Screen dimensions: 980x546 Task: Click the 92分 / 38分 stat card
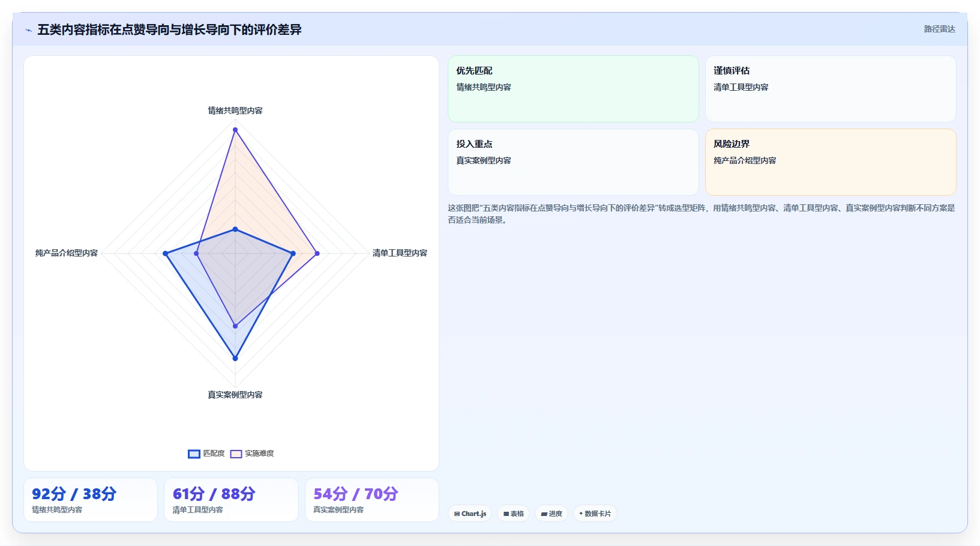click(x=91, y=500)
